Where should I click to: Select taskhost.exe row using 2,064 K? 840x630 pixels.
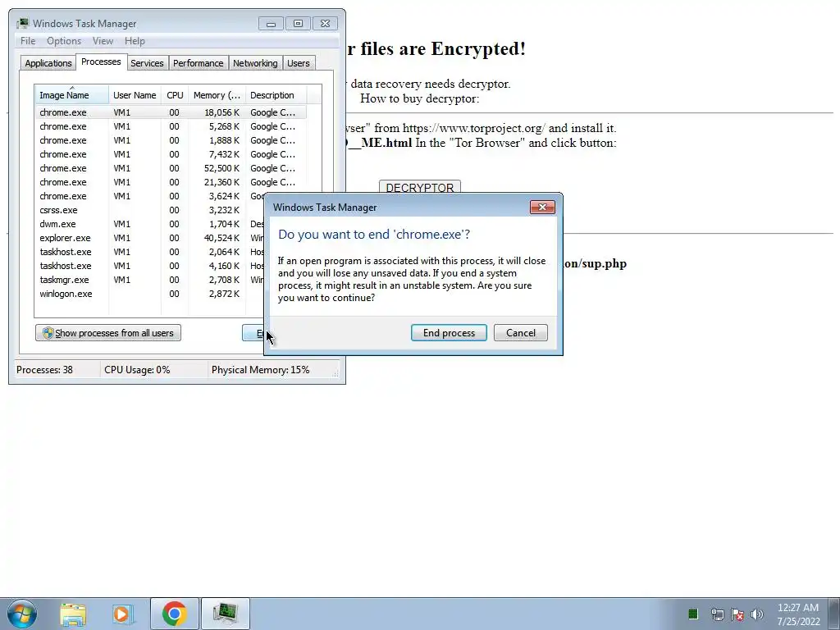(x=150, y=252)
